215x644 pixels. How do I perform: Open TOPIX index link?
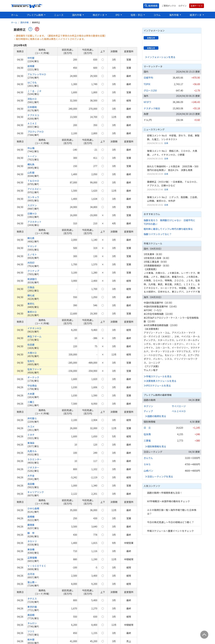point(147,84)
